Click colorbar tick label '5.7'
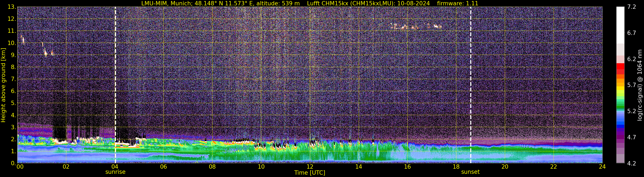644x177 pixels. (x=632, y=85)
